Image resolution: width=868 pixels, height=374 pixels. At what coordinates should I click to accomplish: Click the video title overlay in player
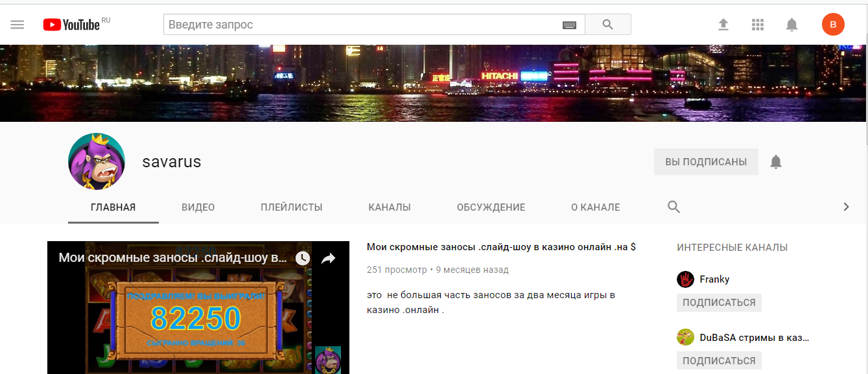point(172,258)
